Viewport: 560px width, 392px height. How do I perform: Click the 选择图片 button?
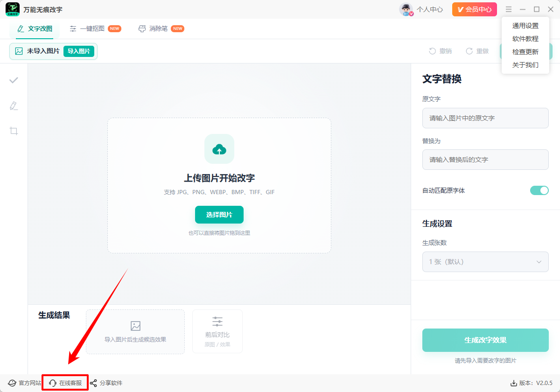point(219,215)
